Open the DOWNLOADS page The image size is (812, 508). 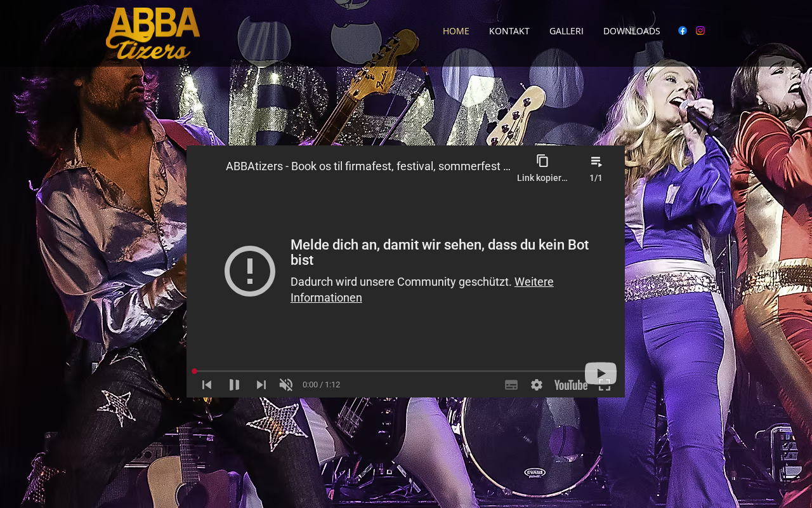(x=632, y=31)
